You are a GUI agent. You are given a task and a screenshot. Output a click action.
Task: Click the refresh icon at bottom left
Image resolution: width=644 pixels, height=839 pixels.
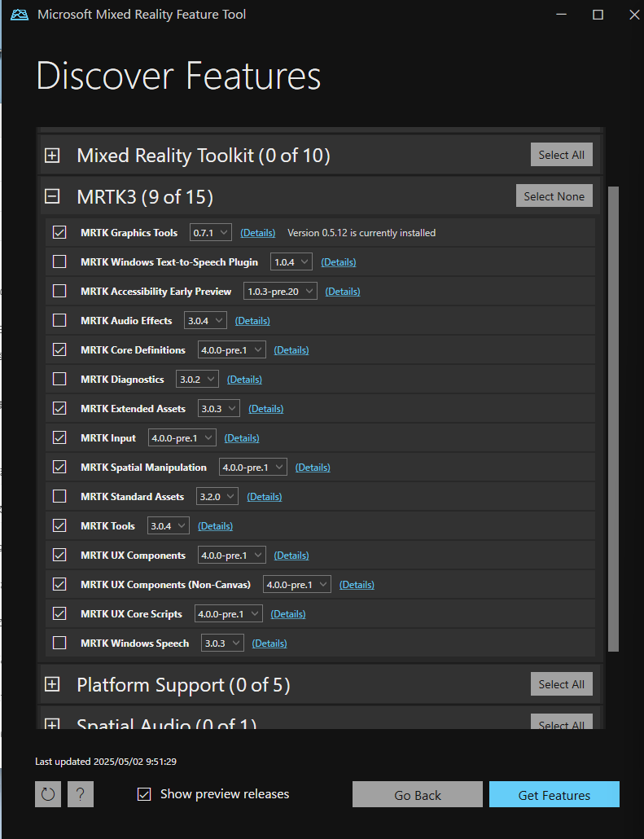48,794
